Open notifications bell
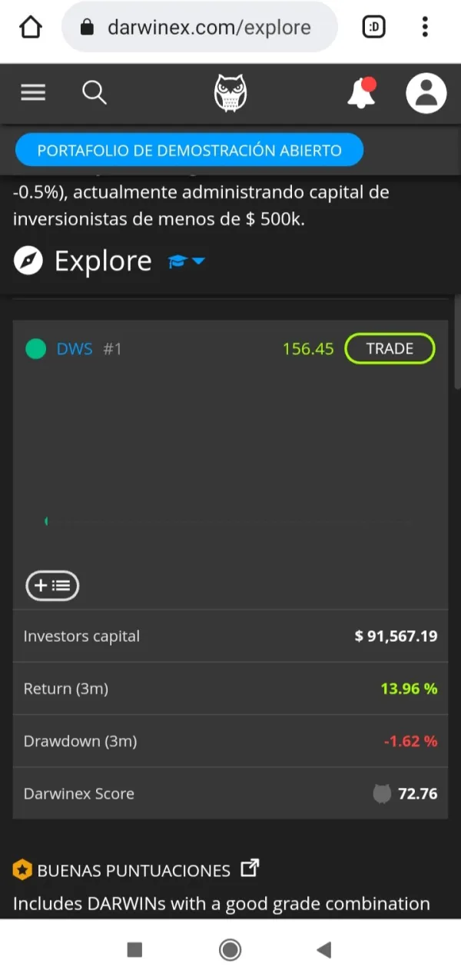461x980 pixels. pyautogui.click(x=361, y=93)
